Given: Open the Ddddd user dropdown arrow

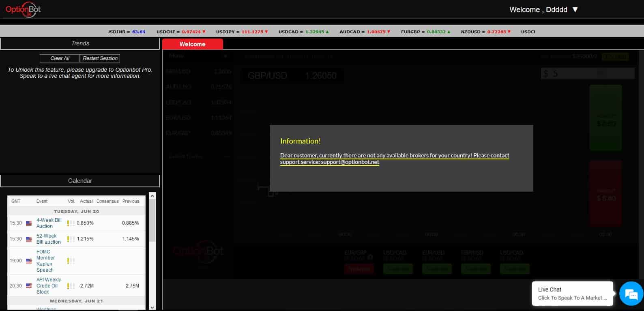Looking at the screenshot, I should click(x=575, y=10).
